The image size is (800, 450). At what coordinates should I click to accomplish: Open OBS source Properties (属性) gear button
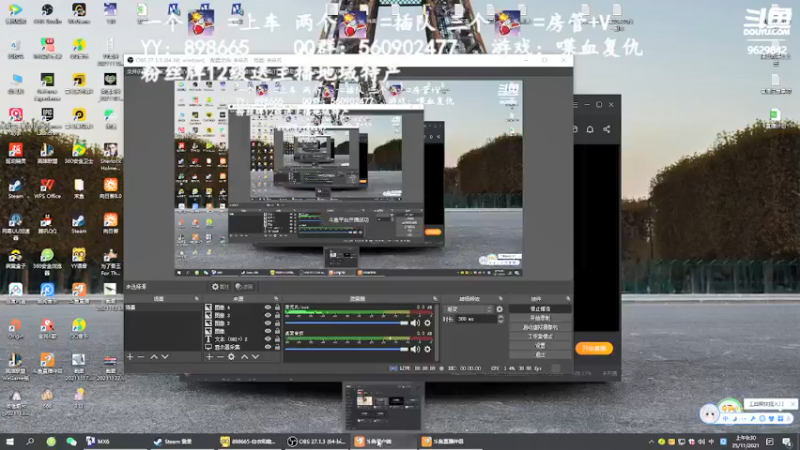(220, 287)
